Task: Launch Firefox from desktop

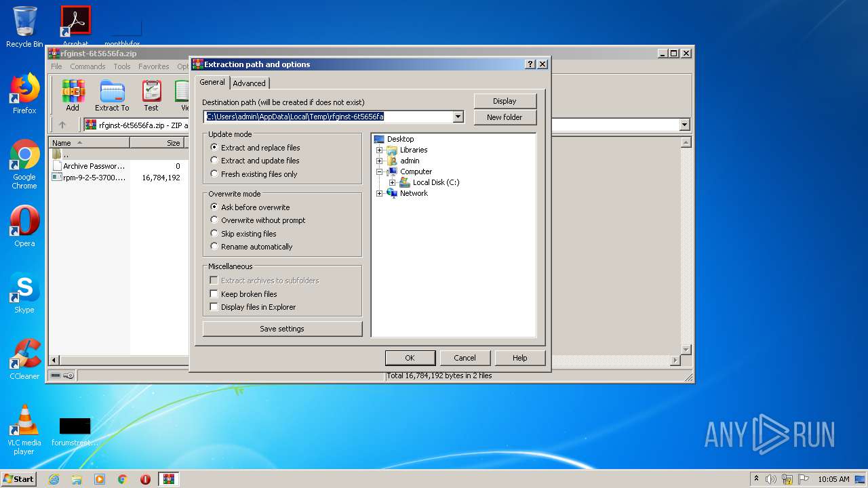Action: 24,94
